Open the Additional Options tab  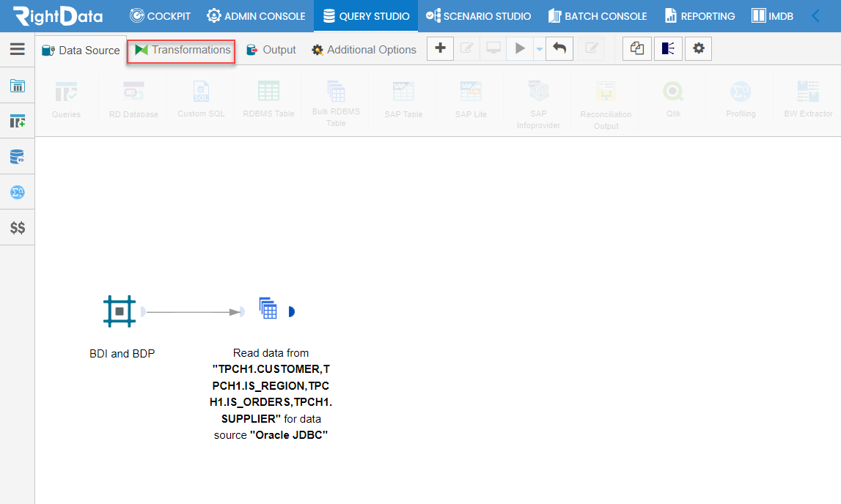[x=363, y=50]
